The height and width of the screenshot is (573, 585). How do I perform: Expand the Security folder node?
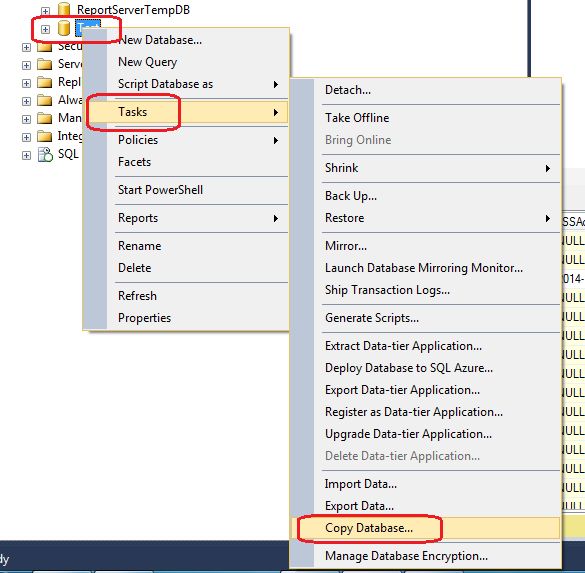coord(26,47)
